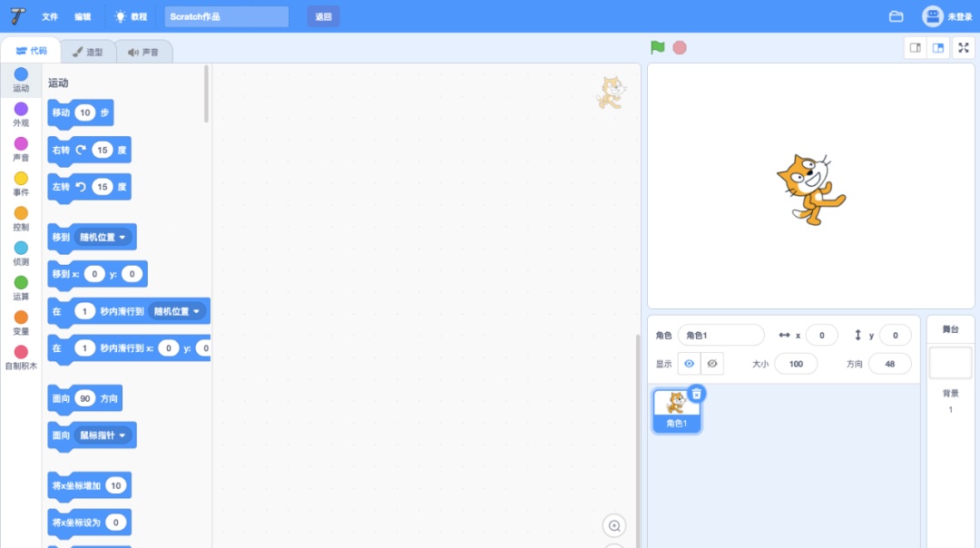The image size is (980, 548).
Task: Click the green flag to run
Action: pos(658,47)
